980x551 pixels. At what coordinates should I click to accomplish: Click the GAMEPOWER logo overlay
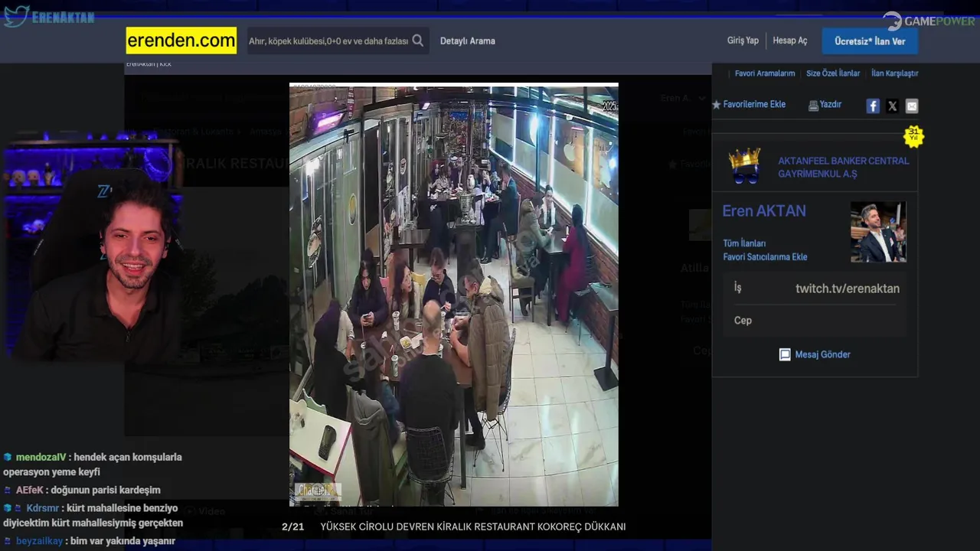click(x=929, y=21)
